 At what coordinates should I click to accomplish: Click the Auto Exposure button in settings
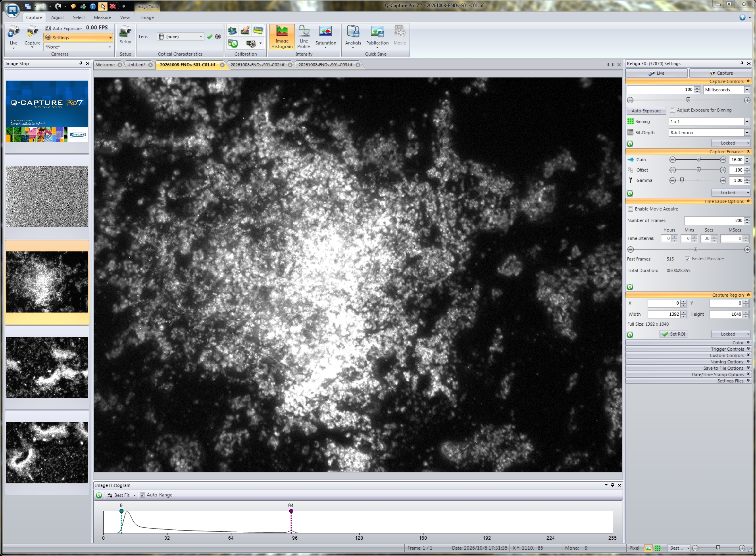(x=646, y=111)
